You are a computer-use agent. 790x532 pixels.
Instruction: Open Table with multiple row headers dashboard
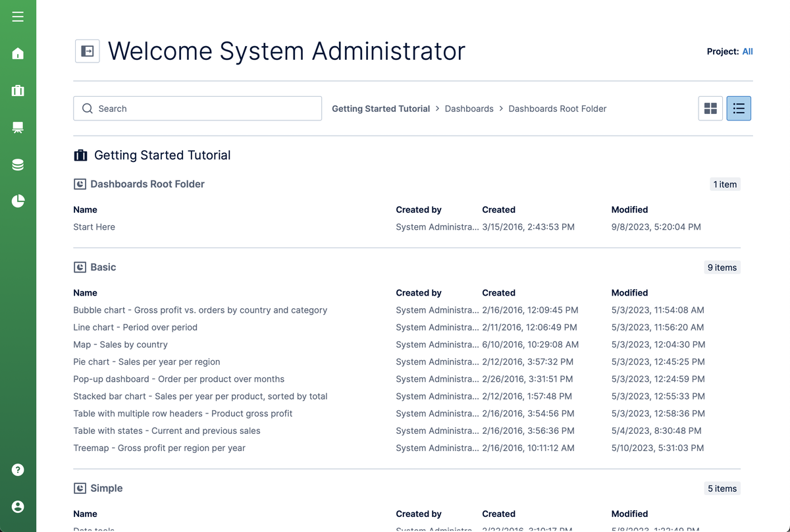pyautogui.click(x=183, y=413)
